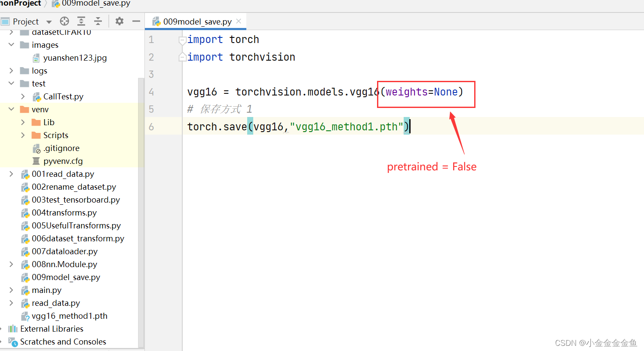
Task: Select the Lib folder
Action: click(x=49, y=122)
